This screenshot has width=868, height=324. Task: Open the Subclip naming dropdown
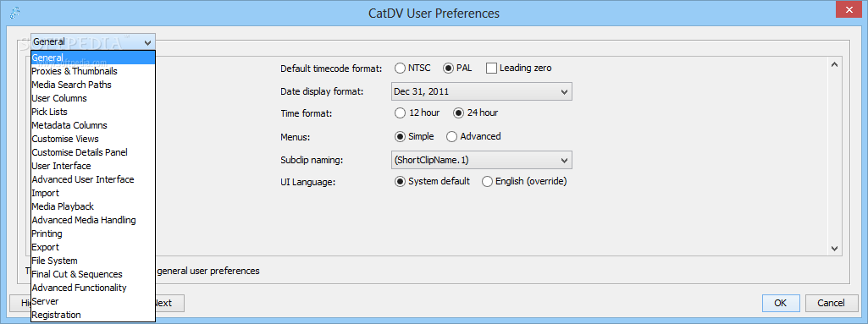click(481, 160)
